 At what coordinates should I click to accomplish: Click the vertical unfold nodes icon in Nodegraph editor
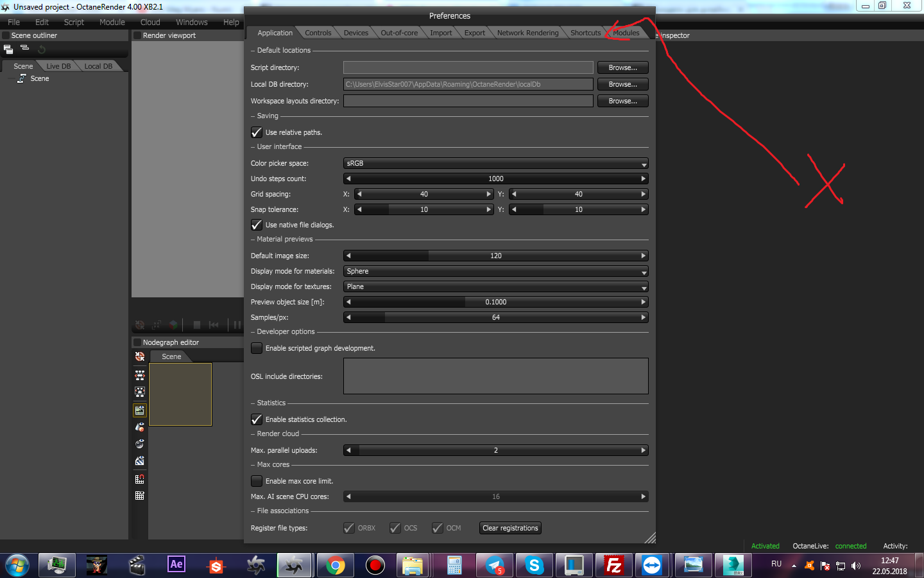(x=140, y=392)
